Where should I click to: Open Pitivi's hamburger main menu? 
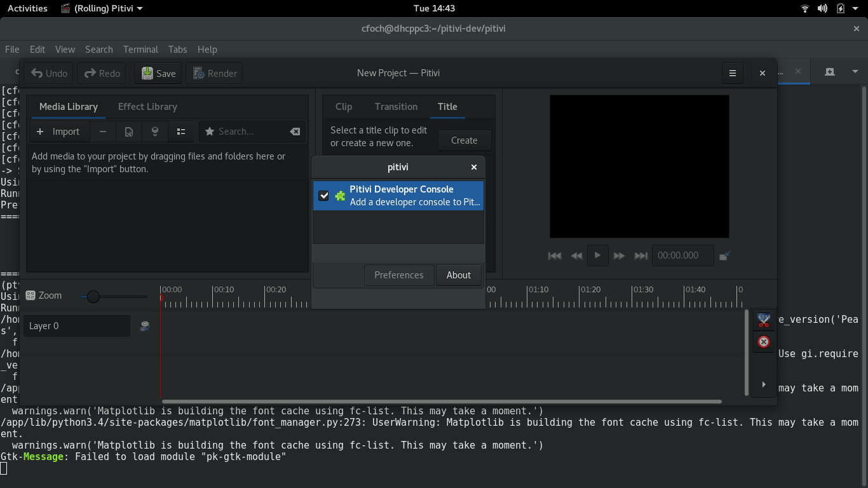coord(732,73)
